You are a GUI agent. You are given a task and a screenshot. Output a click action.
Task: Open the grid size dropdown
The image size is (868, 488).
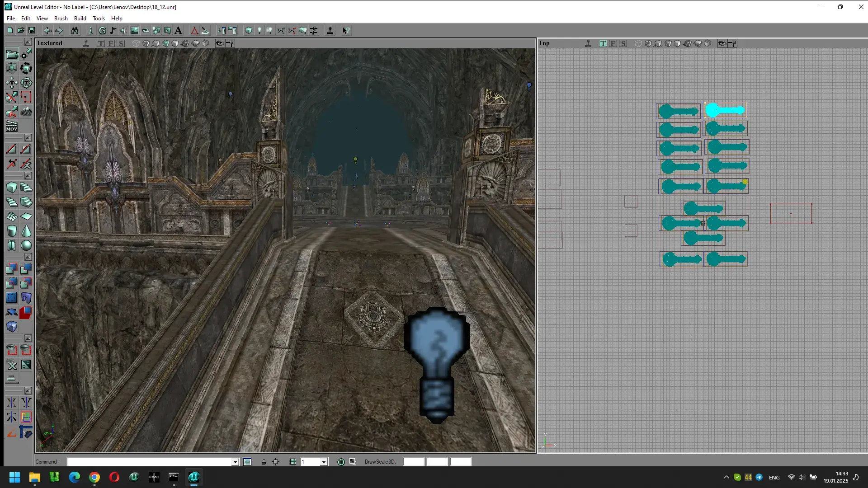click(324, 462)
